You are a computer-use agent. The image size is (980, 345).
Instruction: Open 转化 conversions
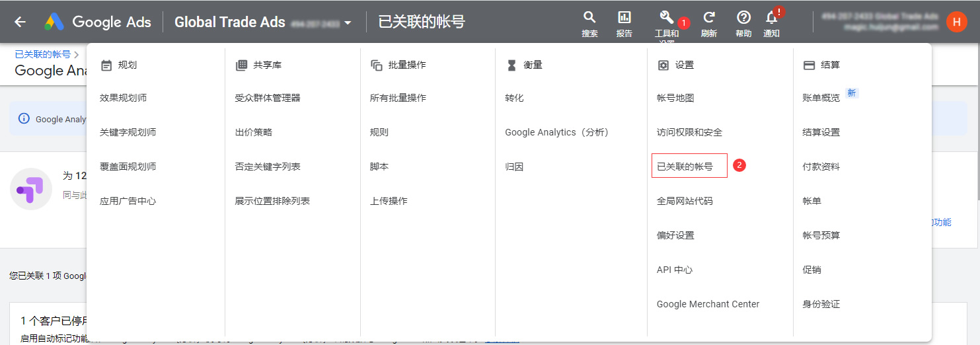514,98
